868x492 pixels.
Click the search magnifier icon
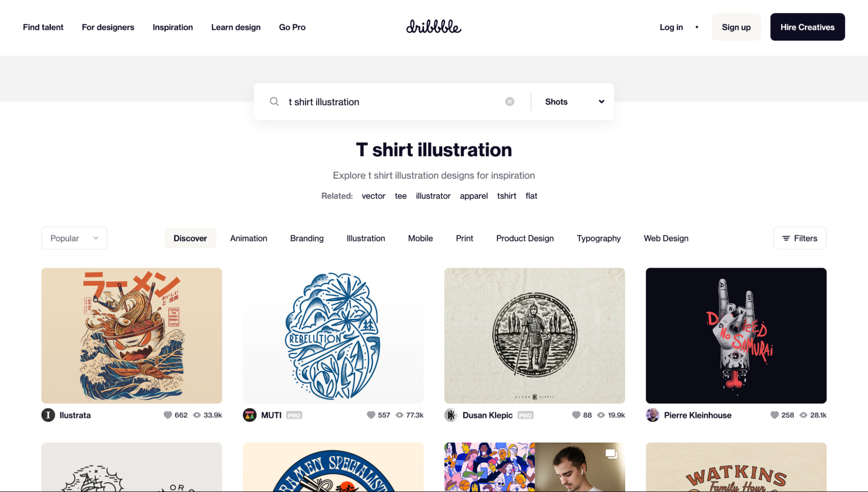(x=274, y=101)
